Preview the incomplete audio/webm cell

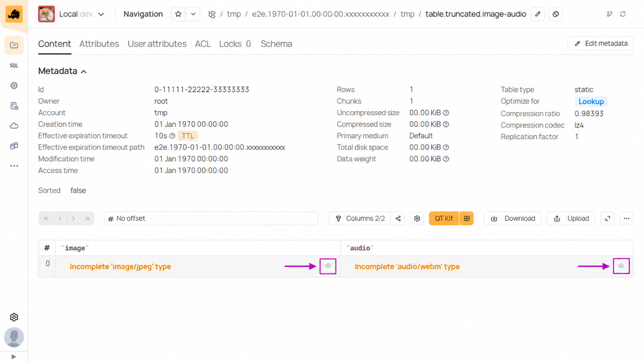[621, 266]
